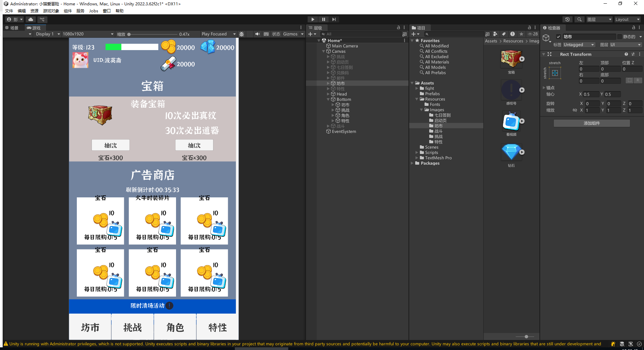This screenshot has height=350, width=644.
Task: Click the 挑战 button in game view
Action: coord(133,327)
